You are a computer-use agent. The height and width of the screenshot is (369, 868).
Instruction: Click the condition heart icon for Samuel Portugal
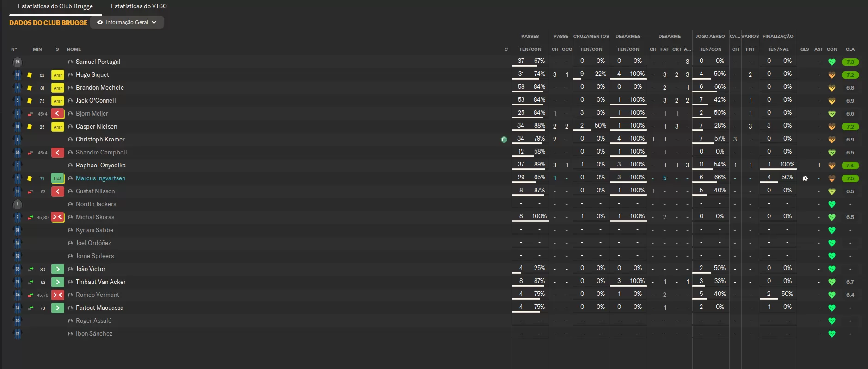(x=832, y=62)
